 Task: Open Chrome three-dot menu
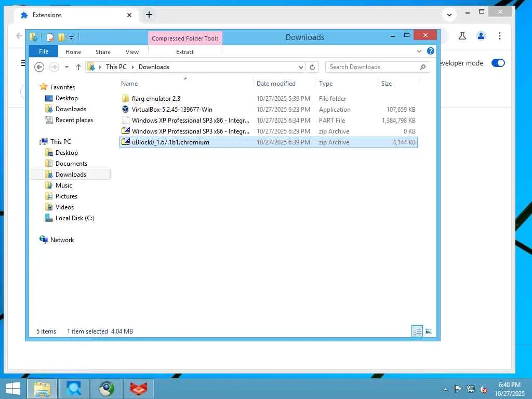pyautogui.click(x=499, y=36)
